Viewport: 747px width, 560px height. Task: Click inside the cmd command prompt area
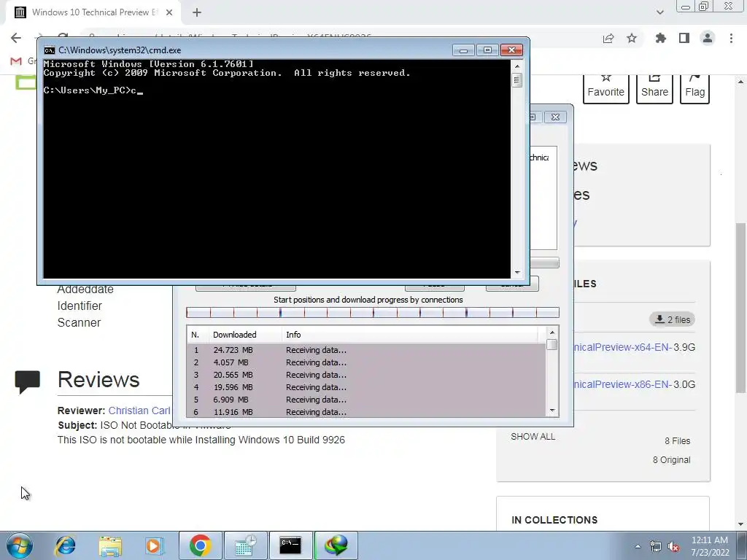(x=276, y=169)
